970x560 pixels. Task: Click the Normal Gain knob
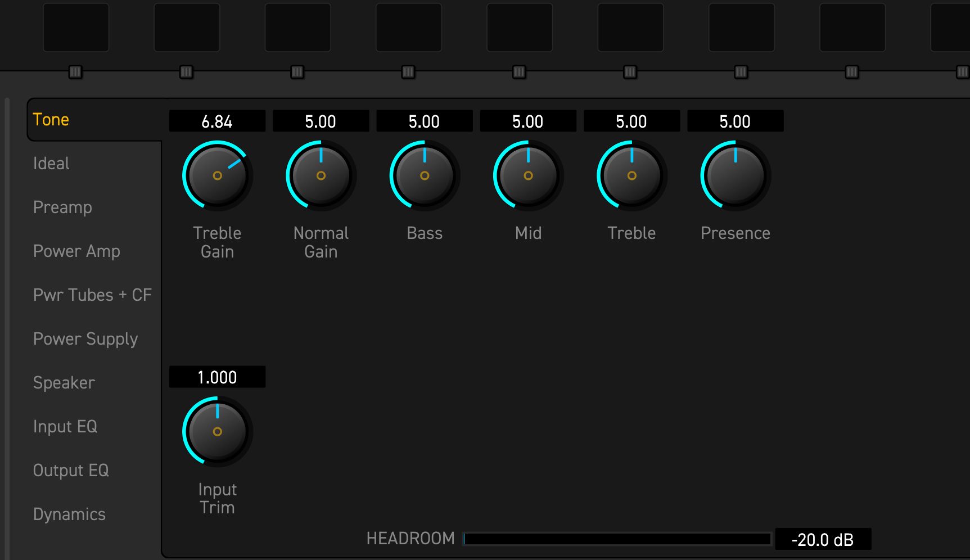[321, 176]
